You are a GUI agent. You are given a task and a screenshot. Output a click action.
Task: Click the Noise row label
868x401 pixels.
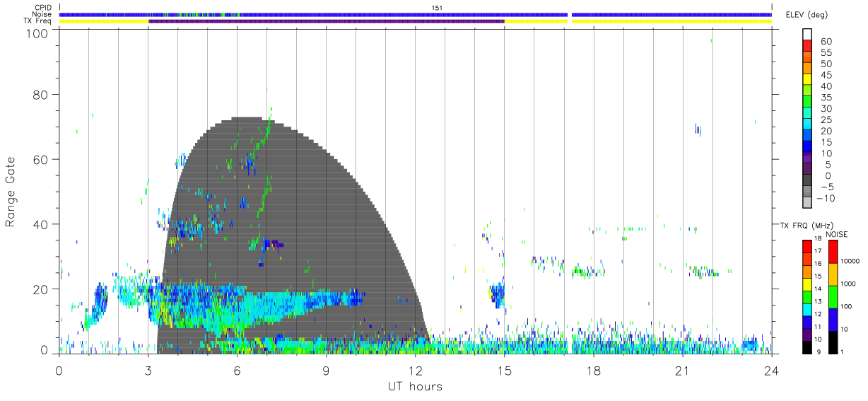coord(42,14)
